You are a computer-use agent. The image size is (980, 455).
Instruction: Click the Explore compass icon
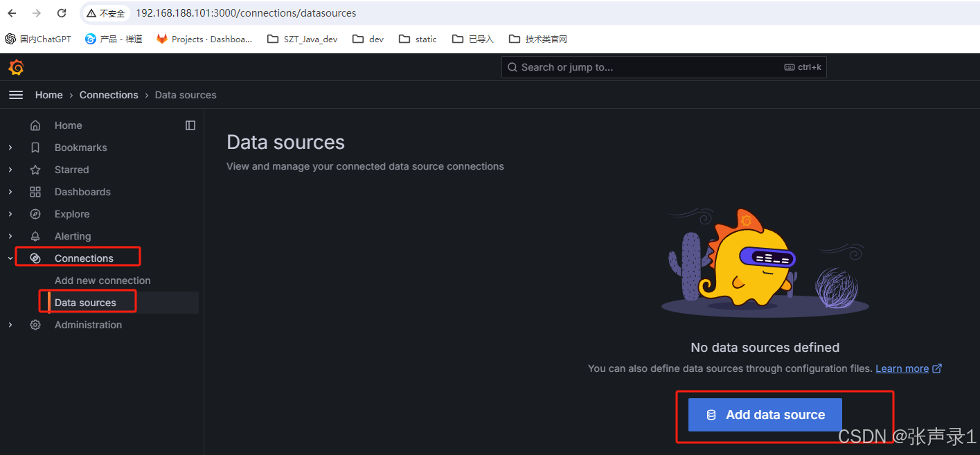click(x=35, y=214)
